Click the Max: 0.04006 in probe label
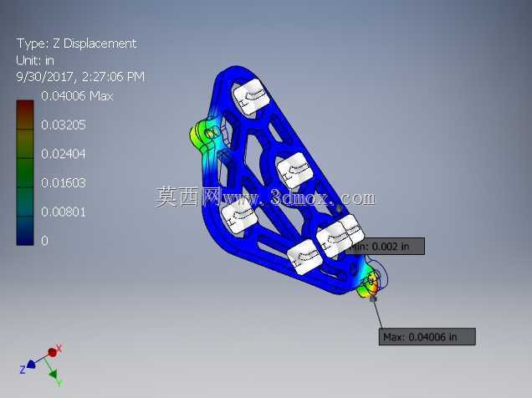532x398 pixels. (x=427, y=337)
